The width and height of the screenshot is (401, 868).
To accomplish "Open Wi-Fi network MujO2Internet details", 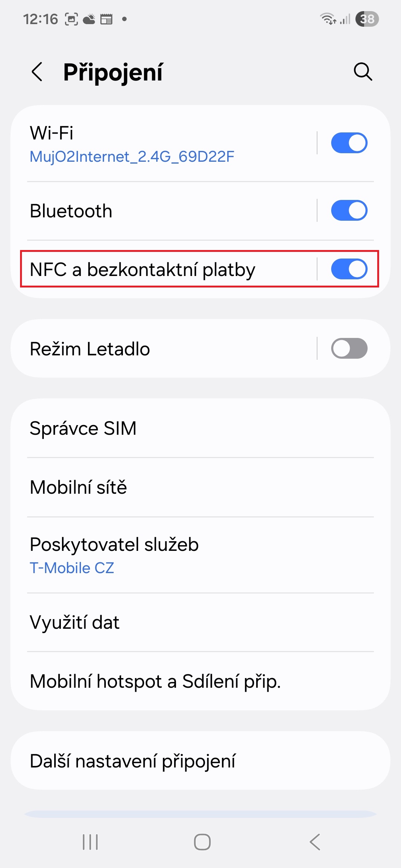I will coord(132,157).
